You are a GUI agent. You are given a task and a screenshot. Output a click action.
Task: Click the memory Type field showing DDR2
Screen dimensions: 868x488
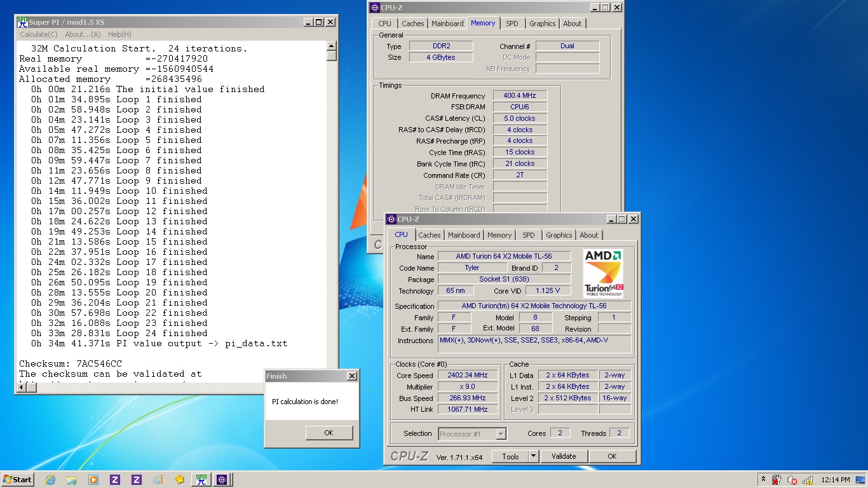pos(441,46)
